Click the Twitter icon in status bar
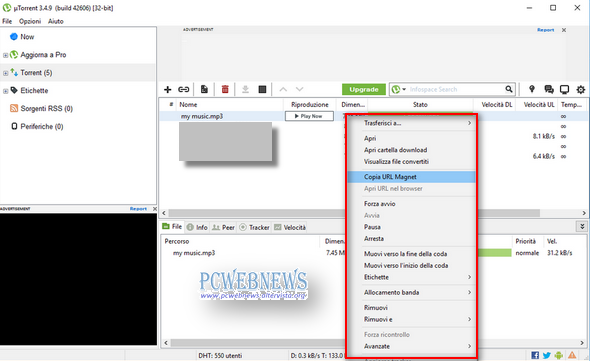Viewport: 590px width, 361px height. pyautogui.click(x=547, y=355)
